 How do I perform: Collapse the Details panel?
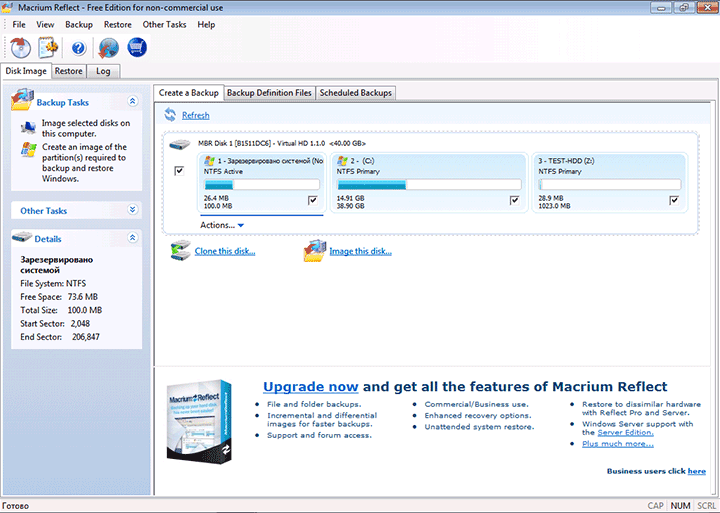(133, 237)
